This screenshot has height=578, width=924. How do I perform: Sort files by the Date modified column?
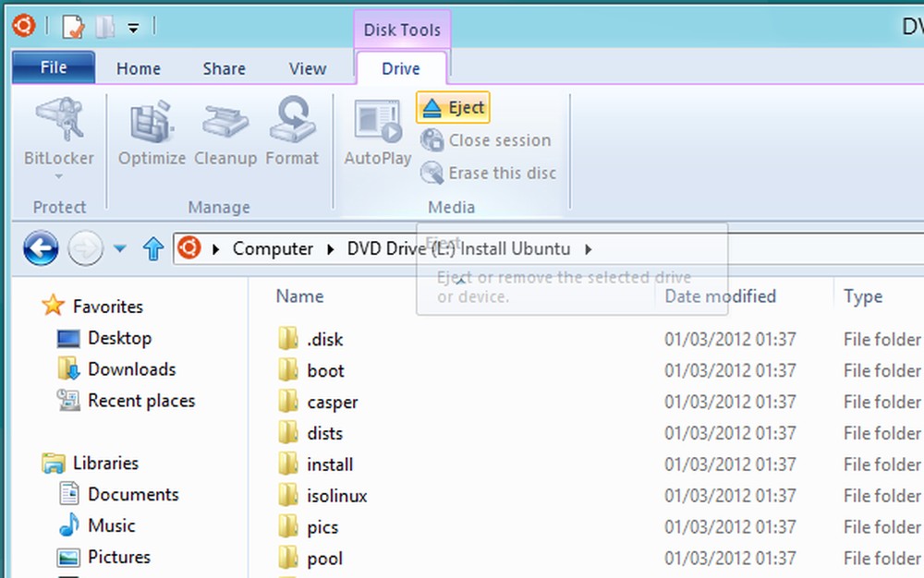tap(719, 295)
